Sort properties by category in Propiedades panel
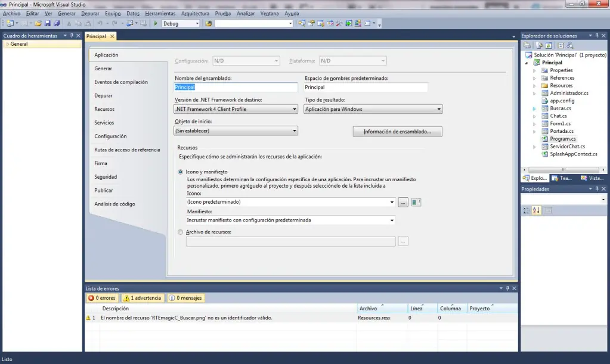 527,210
